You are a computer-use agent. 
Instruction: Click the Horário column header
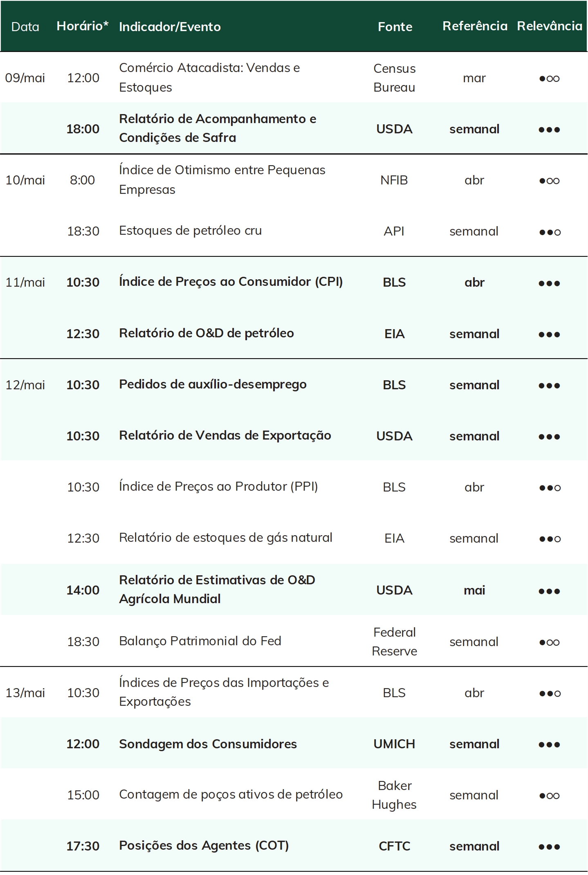click(x=83, y=26)
